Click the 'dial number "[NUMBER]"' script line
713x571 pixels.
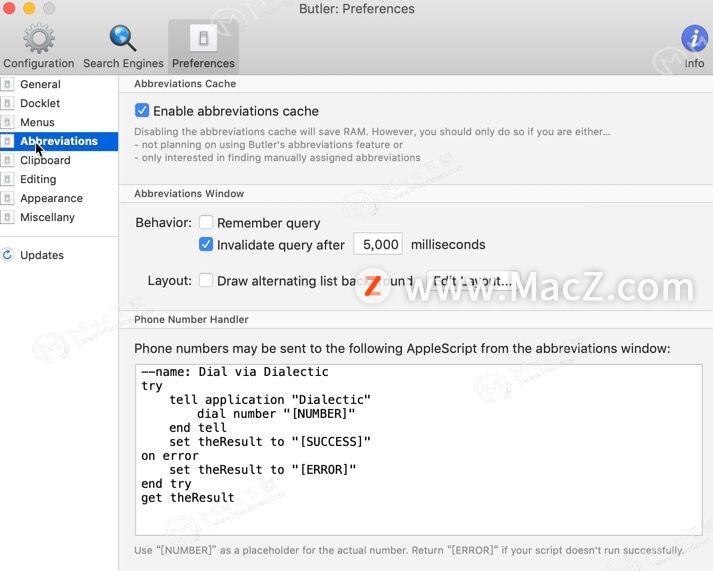(276, 414)
